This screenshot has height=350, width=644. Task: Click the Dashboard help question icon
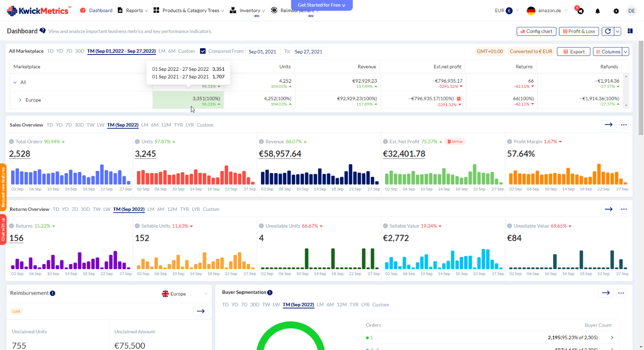(x=43, y=31)
